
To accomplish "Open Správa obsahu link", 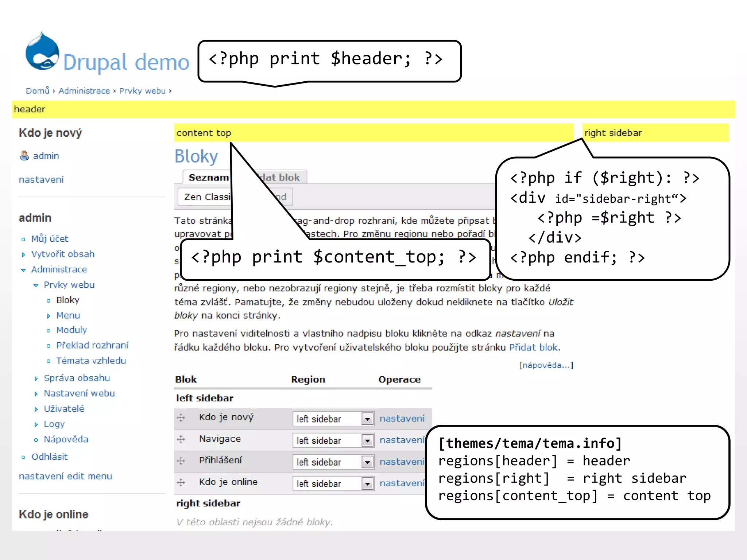I will pos(77,378).
